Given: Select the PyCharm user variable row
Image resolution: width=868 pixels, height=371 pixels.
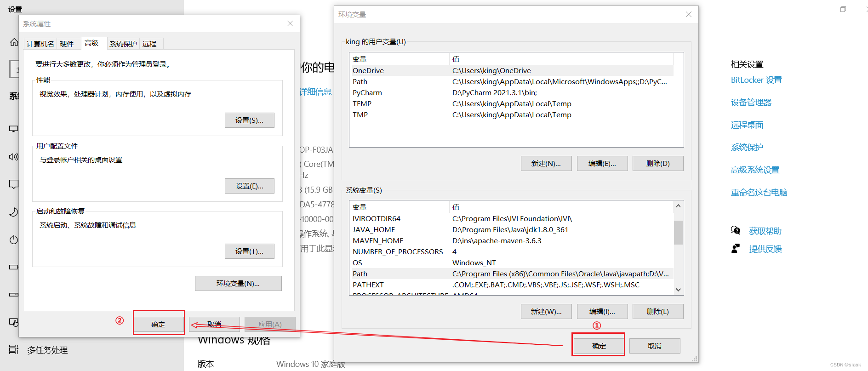Looking at the screenshot, I should 512,92.
